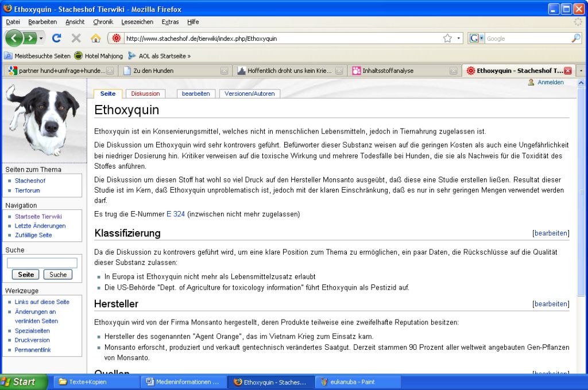The width and height of the screenshot is (588, 390).
Task: Open the Hilfe menu
Action: 193,22
